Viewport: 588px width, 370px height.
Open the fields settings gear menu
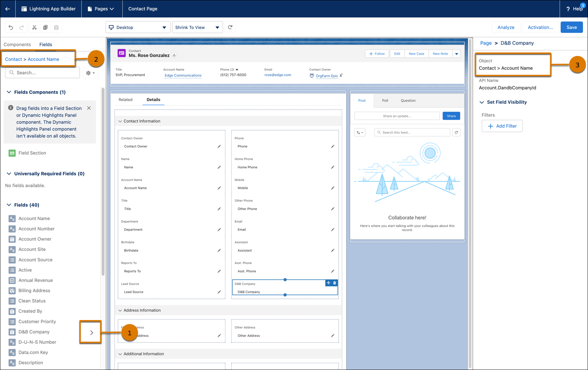pyautogui.click(x=90, y=73)
